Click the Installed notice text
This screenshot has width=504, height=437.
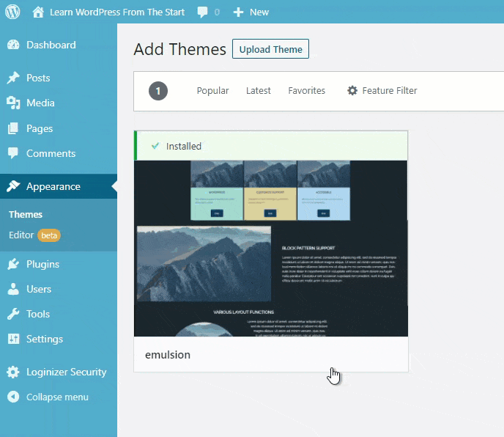184,146
